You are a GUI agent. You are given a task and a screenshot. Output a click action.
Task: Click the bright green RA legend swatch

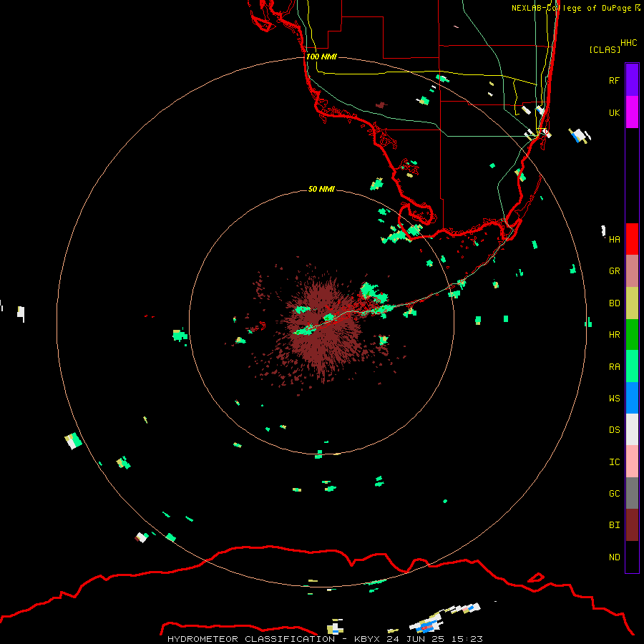tap(632, 366)
